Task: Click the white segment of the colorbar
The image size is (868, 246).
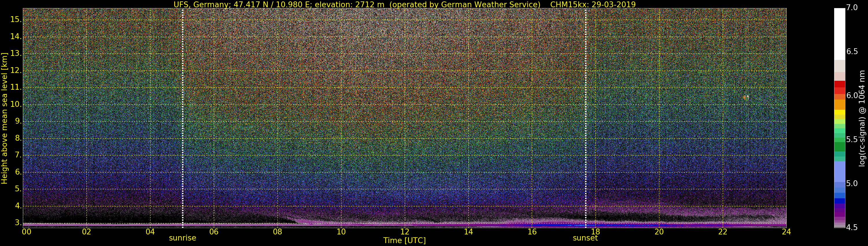Action: click(x=839, y=34)
